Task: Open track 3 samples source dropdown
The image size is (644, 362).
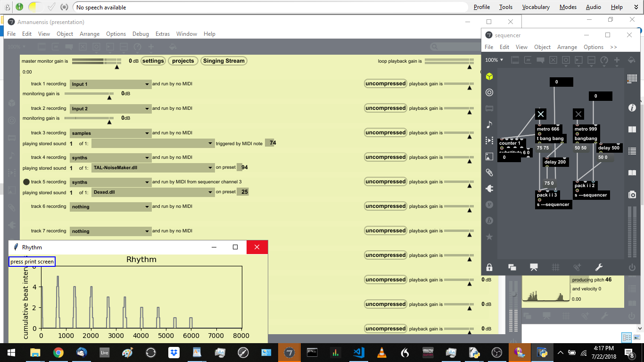Action: tap(110, 133)
